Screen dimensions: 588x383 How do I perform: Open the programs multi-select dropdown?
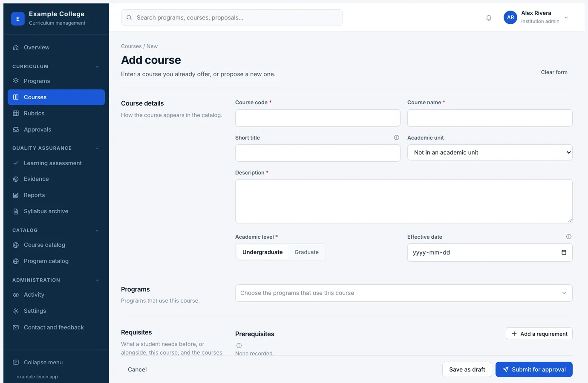404,293
